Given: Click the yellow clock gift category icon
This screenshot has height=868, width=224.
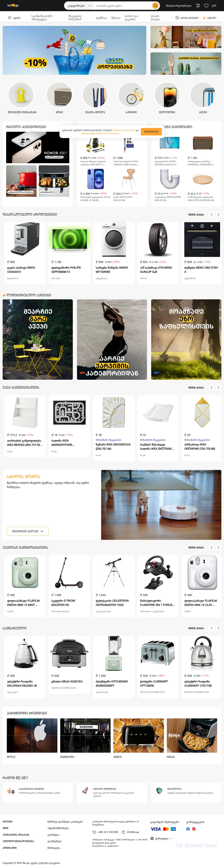Looking at the screenshot, I should click(x=21, y=96).
